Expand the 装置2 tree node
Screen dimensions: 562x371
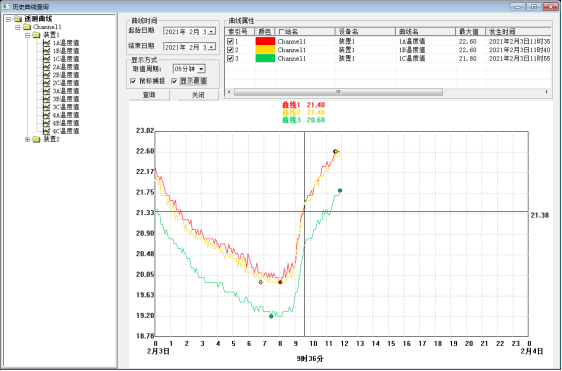[x=27, y=139]
